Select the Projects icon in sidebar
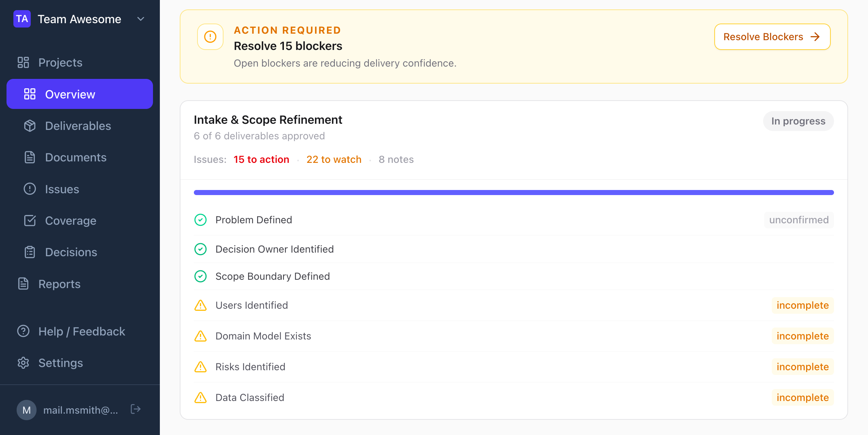The height and width of the screenshot is (435, 868). (x=23, y=62)
